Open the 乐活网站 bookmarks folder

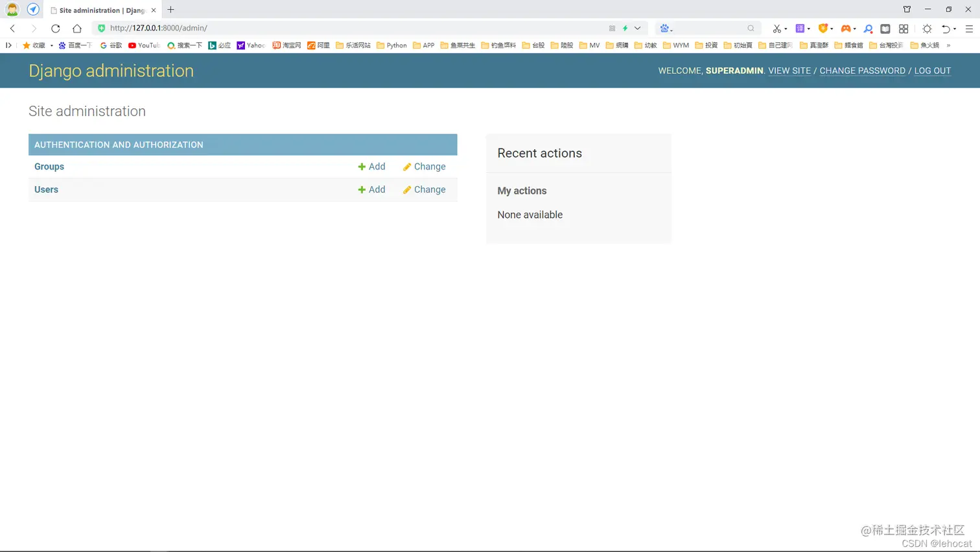pos(353,45)
